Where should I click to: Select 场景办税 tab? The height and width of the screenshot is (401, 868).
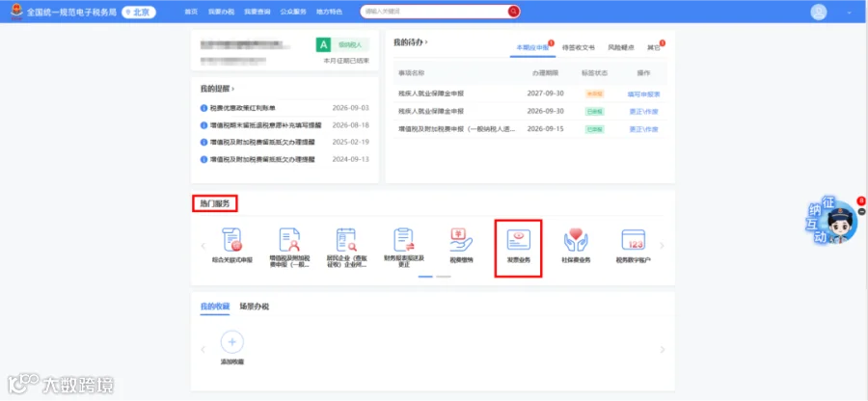pyautogui.click(x=254, y=307)
